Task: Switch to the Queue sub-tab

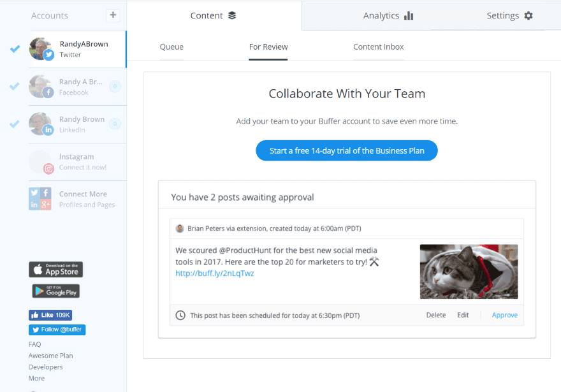Action: [171, 47]
